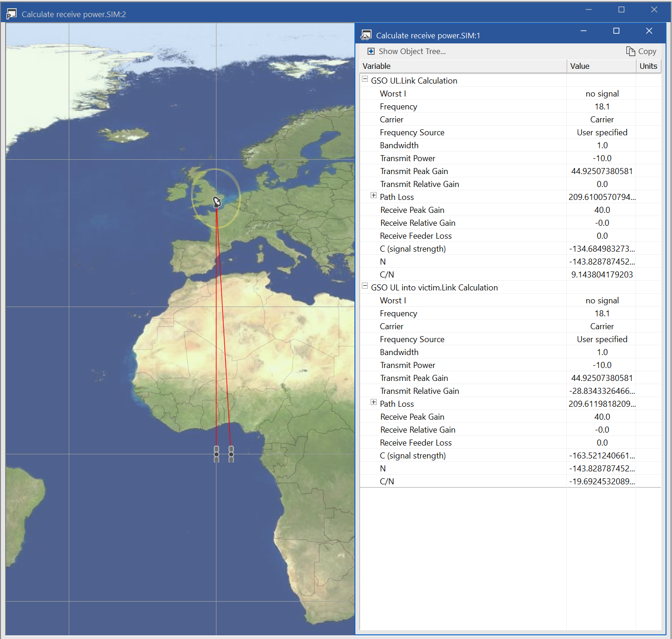Close the SIM:1 window
The width and height of the screenshot is (672, 639).
(649, 30)
